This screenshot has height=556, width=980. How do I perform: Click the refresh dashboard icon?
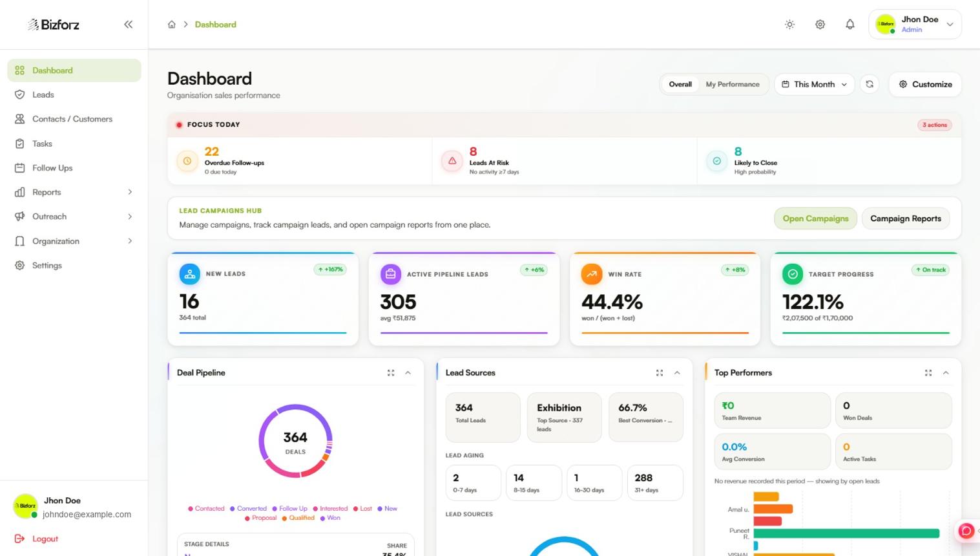870,84
